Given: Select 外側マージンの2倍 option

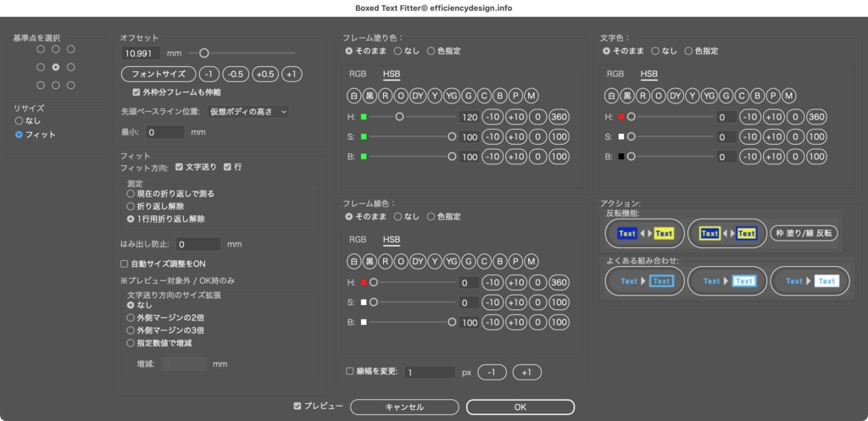Looking at the screenshot, I should click(165, 318).
